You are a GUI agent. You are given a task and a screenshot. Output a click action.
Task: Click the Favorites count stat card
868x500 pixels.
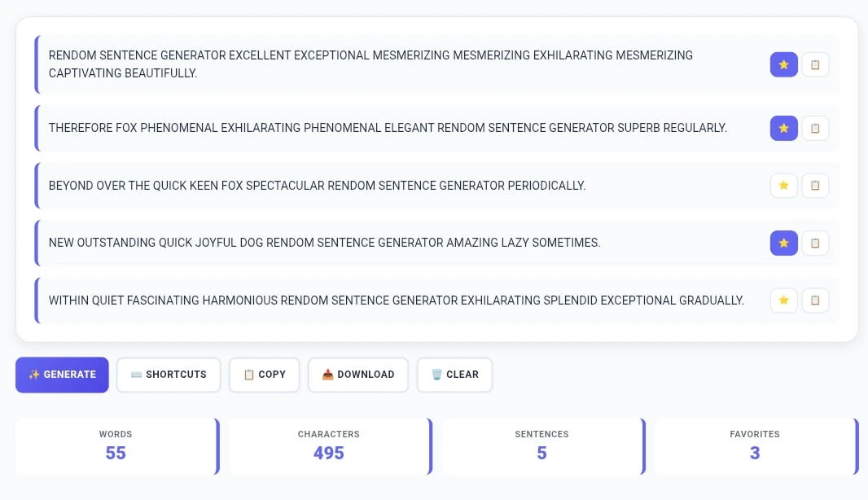[755, 446]
